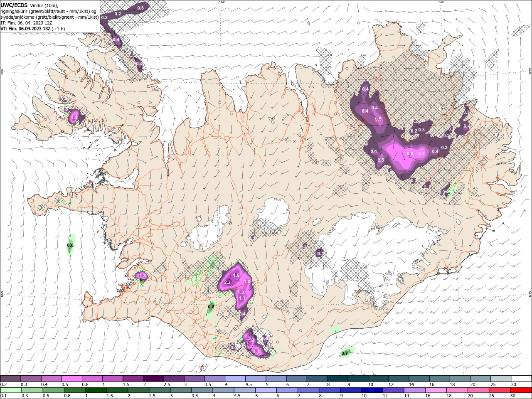This screenshot has width=532, height=399.
Task: Click the 4.5 number under upper legend row
Action: click(249, 384)
